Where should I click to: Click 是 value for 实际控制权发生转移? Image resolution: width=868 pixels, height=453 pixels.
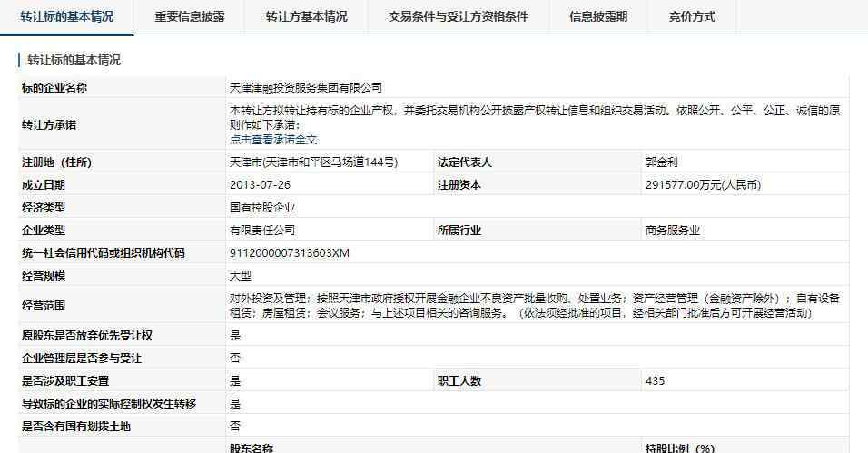pyautogui.click(x=235, y=404)
